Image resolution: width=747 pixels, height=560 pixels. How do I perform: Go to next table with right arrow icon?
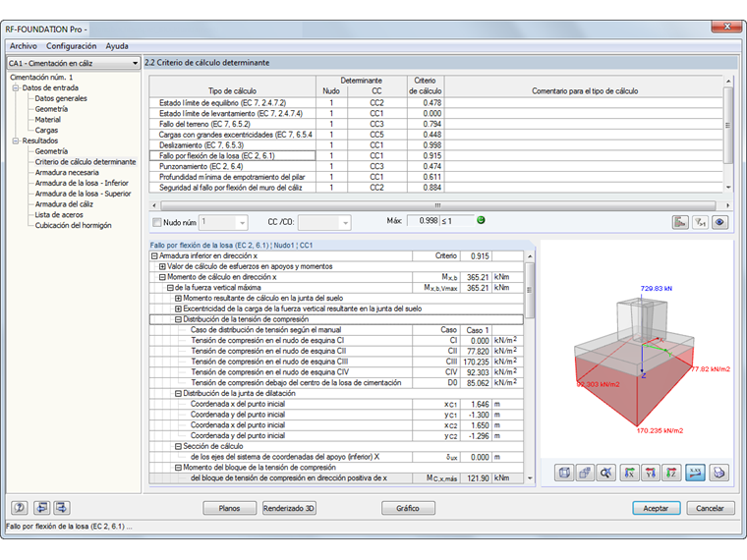pyautogui.click(x=62, y=508)
